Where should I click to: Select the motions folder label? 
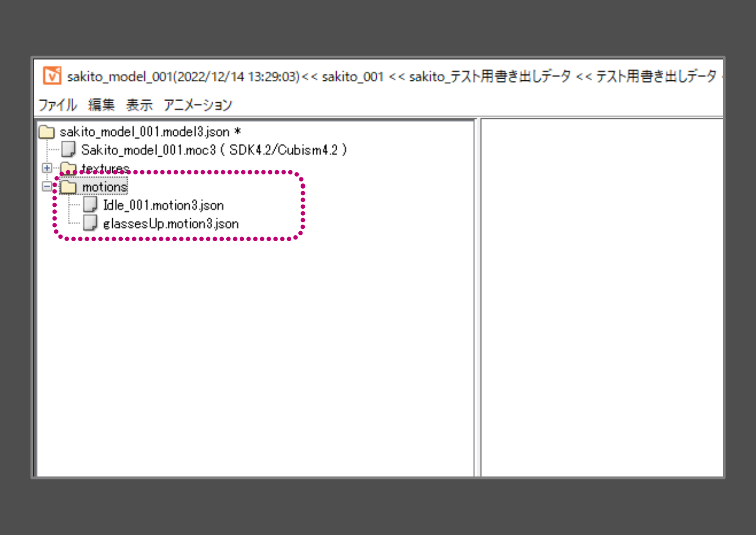105,187
